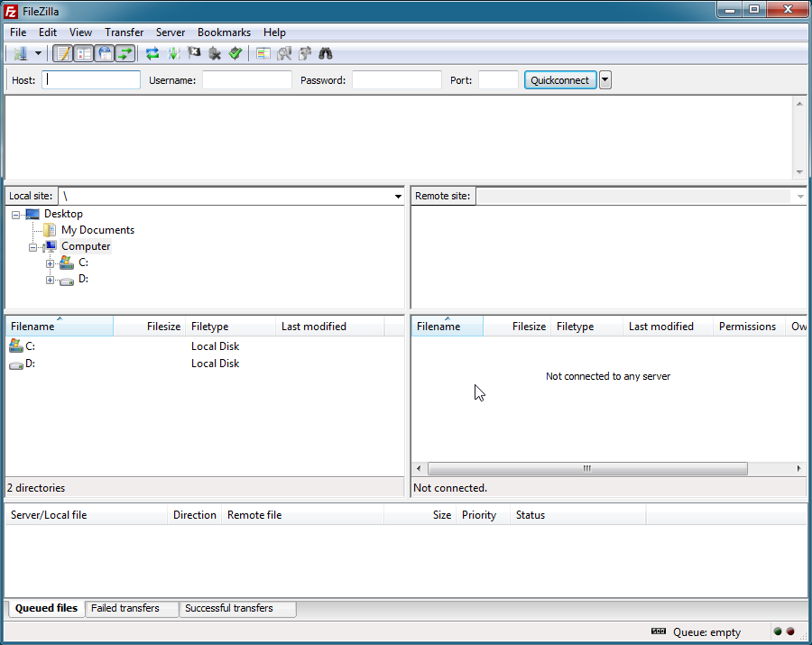
Task: Click into the Username field
Action: pyautogui.click(x=247, y=79)
